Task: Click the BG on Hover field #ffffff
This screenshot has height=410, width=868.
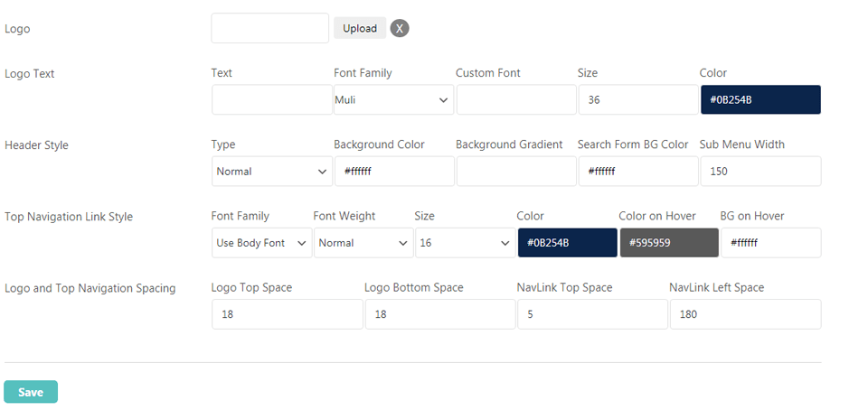Action: point(771,243)
